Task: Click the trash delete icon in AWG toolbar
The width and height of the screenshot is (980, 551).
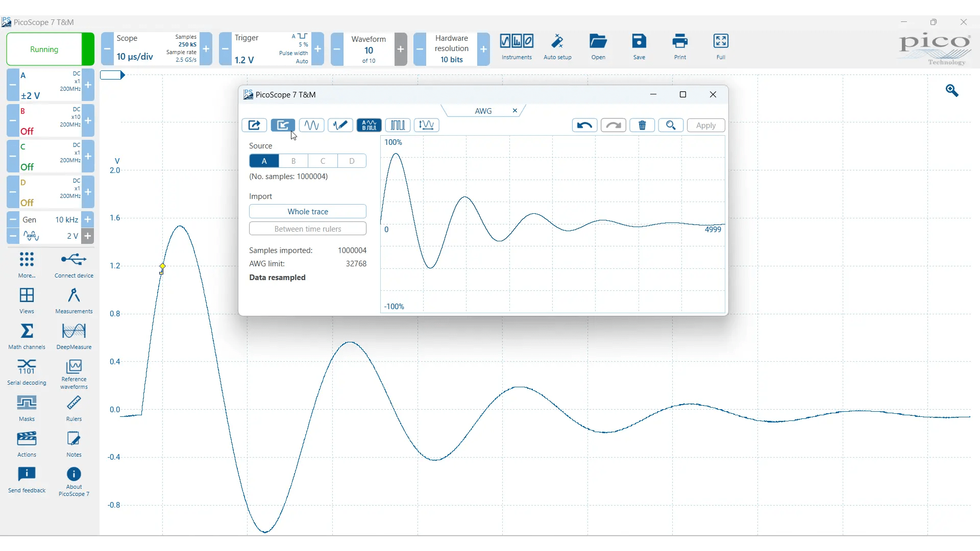Action: pos(642,126)
